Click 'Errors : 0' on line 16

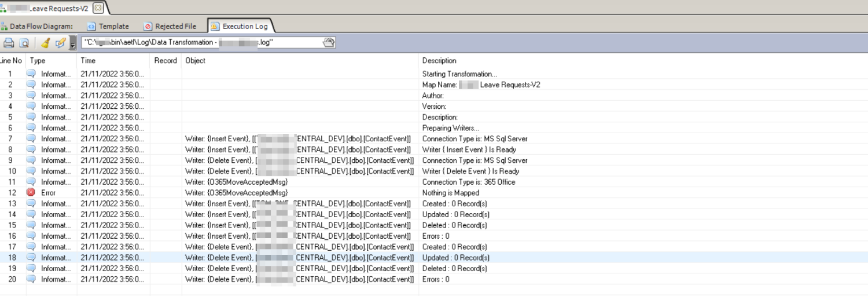pyautogui.click(x=436, y=236)
